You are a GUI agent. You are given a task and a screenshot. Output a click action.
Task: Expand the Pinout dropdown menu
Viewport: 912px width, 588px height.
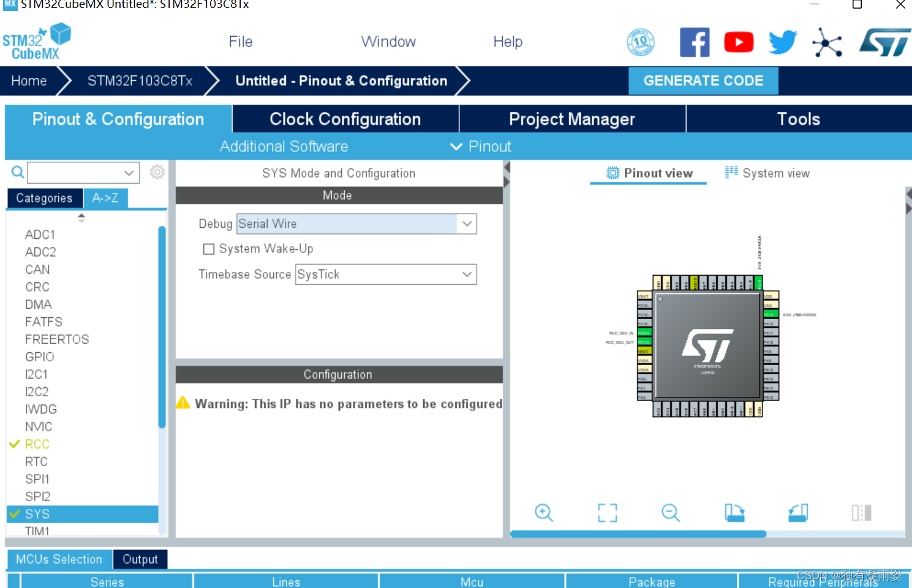pos(481,146)
